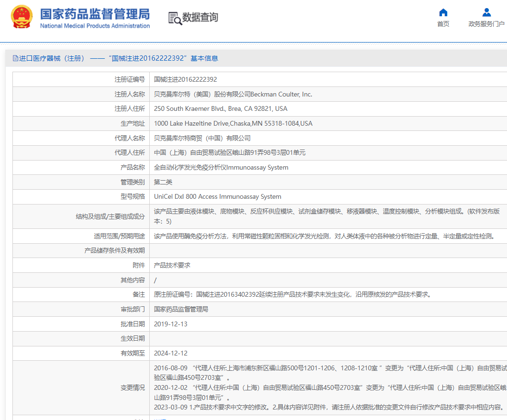The width and height of the screenshot is (507, 420).
Task: Select the 代理人住所 row label
Action: pos(130,152)
